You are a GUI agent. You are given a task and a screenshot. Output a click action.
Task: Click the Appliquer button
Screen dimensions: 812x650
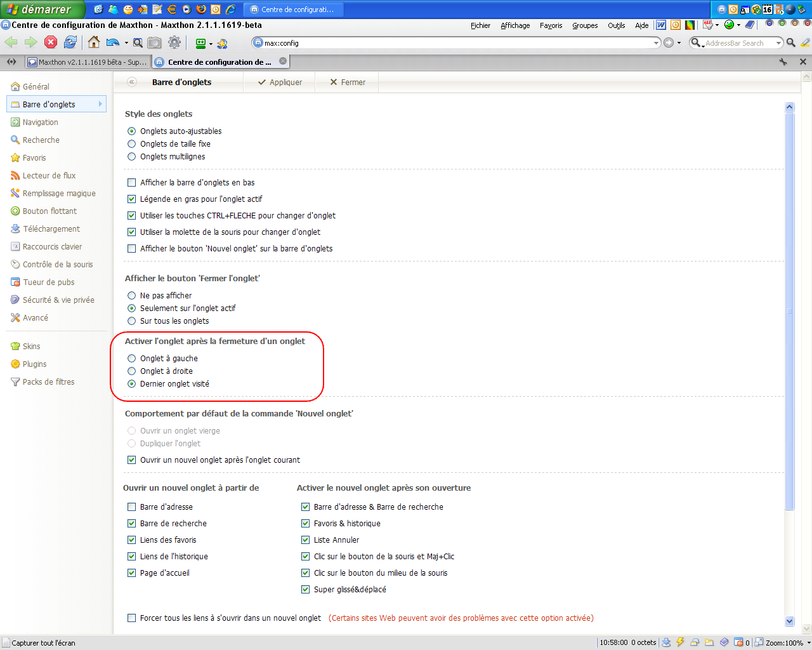click(279, 83)
